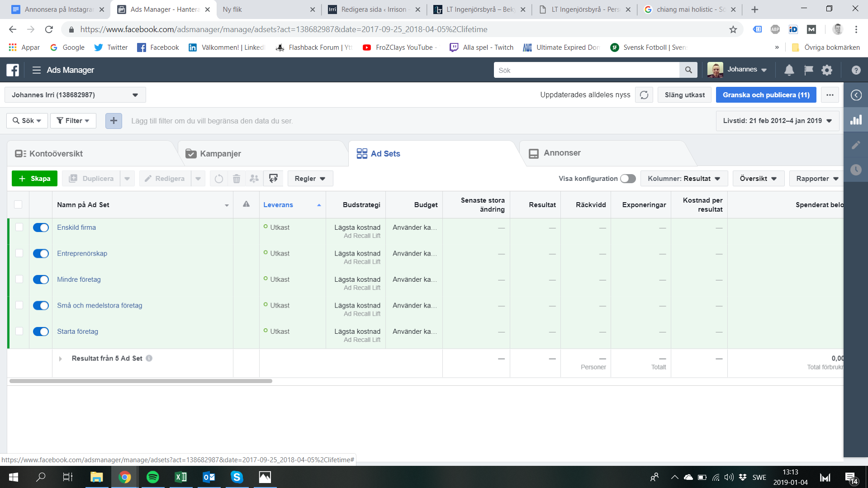Screen dimensions: 868x488
Task: Open the notifications bell icon
Action: point(789,70)
